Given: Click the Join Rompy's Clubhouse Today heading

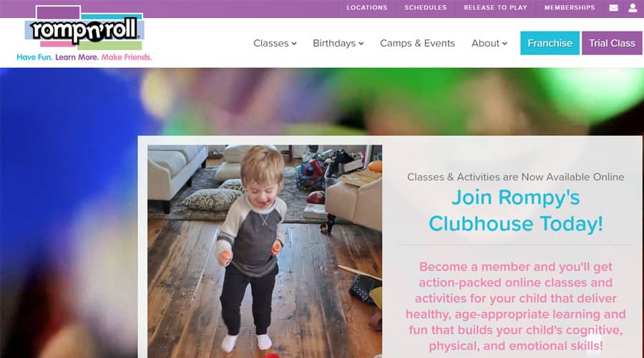Looking at the screenshot, I should click(516, 211).
